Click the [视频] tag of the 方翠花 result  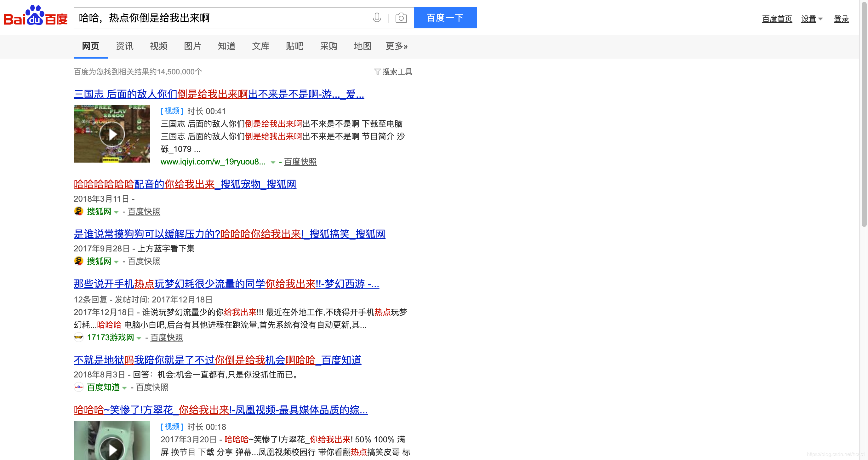pyautogui.click(x=172, y=427)
